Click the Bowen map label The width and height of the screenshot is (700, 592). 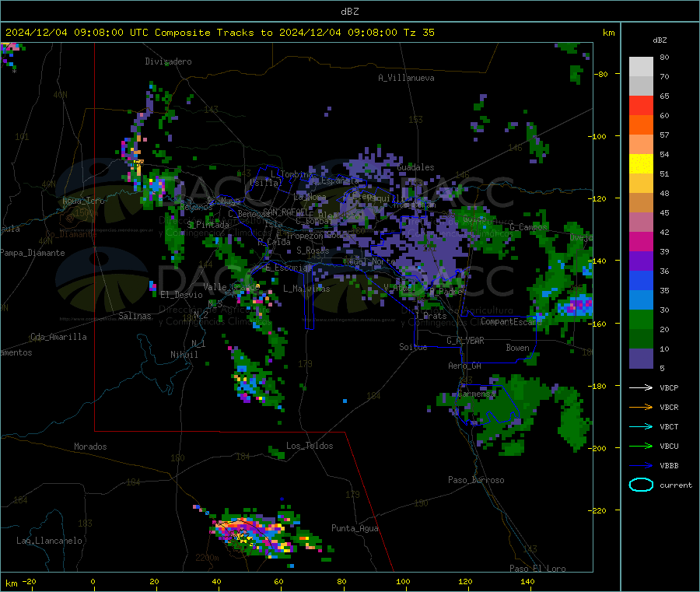(x=518, y=348)
